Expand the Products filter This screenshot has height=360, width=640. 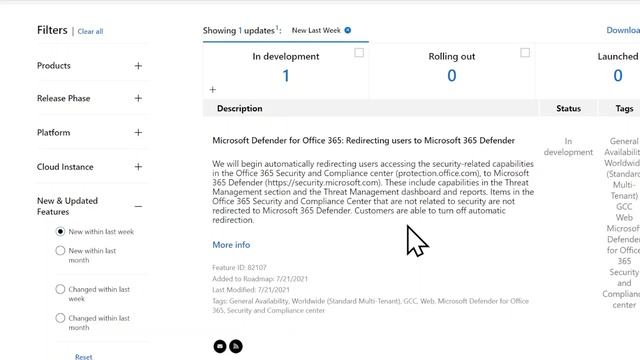[x=138, y=66]
